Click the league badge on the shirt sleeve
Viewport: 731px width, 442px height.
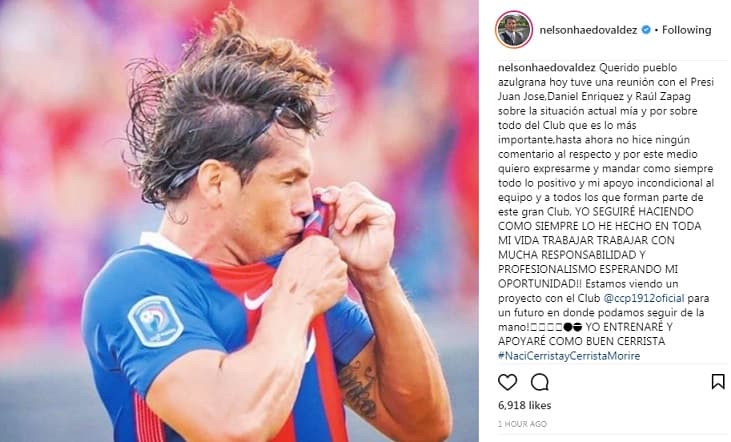[x=156, y=321]
